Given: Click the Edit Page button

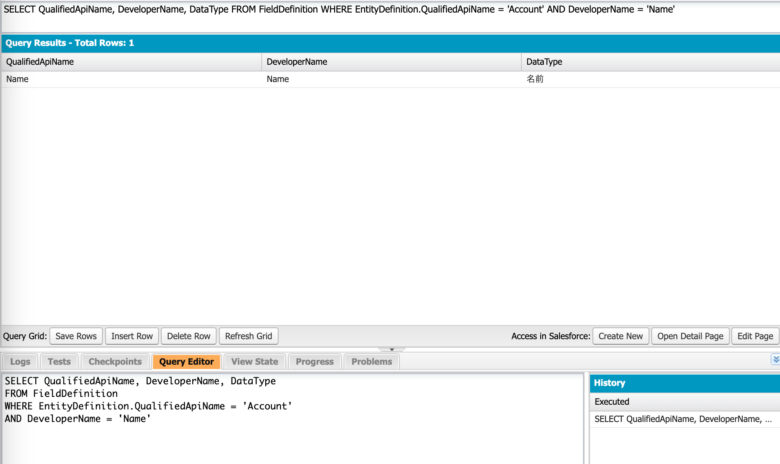Looking at the screenshot, I should click(x=755, y=336).
